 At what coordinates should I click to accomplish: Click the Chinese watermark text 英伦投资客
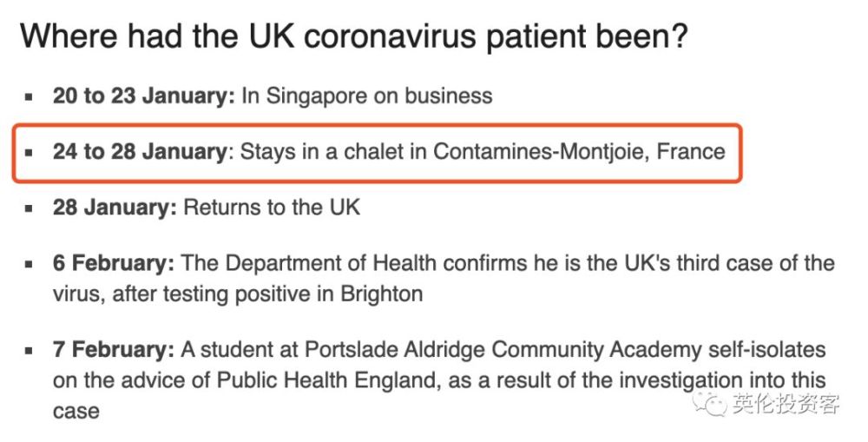point(786,403)
